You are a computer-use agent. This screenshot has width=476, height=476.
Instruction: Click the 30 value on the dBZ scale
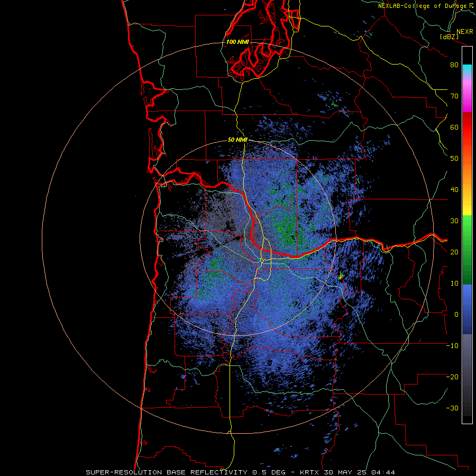pyautogui.click(x=454, y=221)
